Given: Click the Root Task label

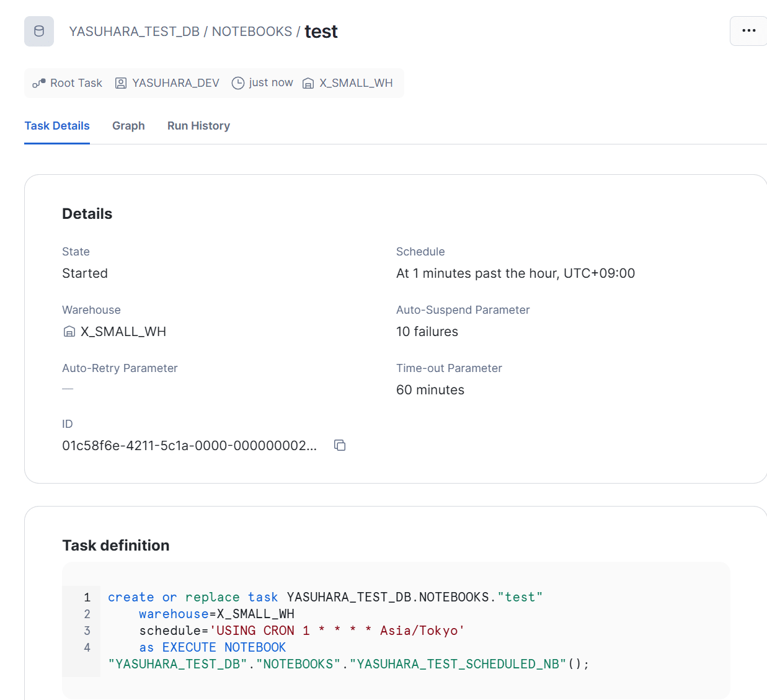Looking at the screenshot, I should click(x=76, y=83).
